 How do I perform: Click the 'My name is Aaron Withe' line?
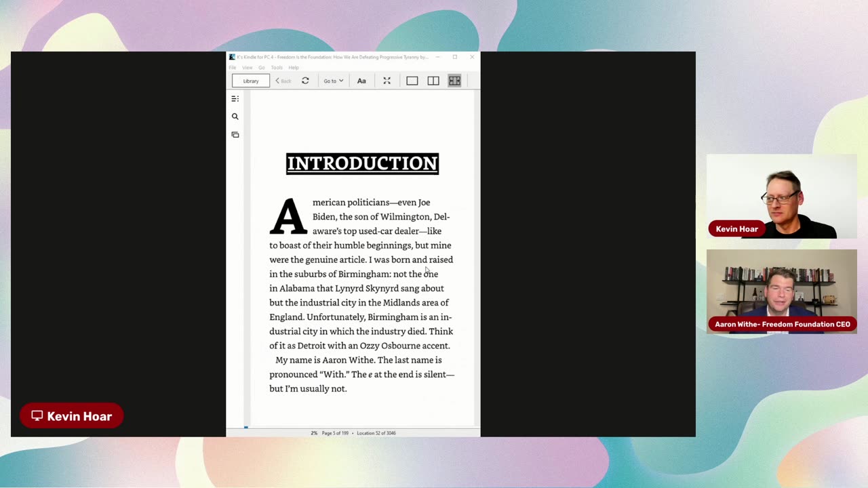click(358, 360)
